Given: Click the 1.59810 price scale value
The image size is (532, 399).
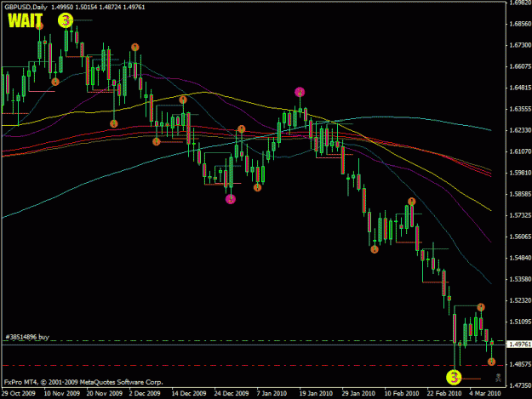Looking at the screenshot, I should click(520, 173).
